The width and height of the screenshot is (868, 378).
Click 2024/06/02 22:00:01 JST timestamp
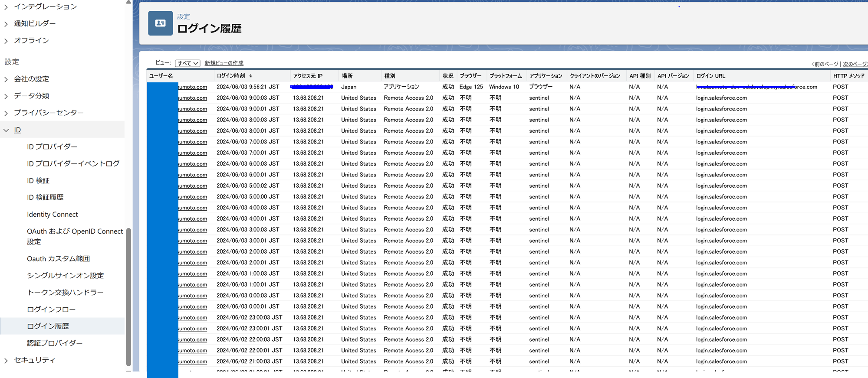tap(250, 351)
